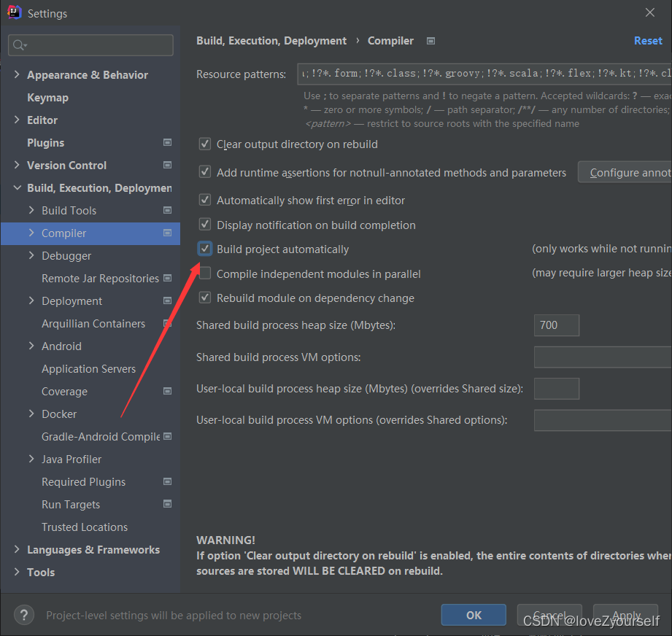Expand the Docker node
This screenshot has height=636, width=672.
[x=31, y=414]
